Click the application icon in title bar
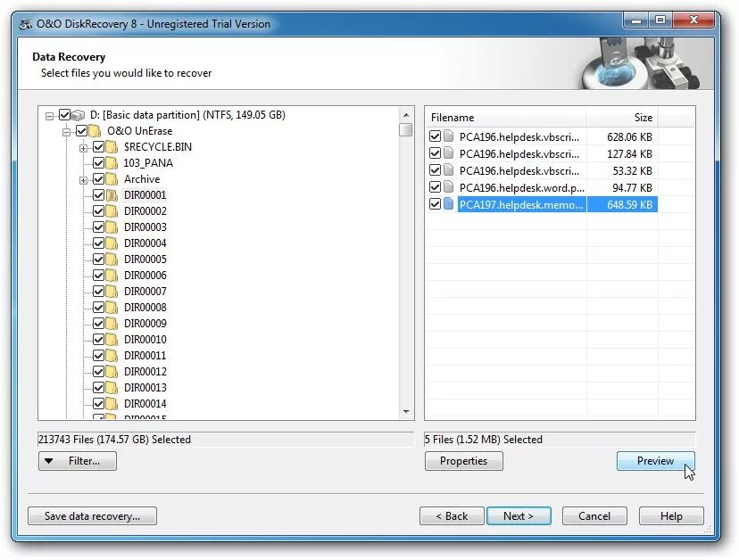This screenshot has height=560, width=739. click(26, 23)
